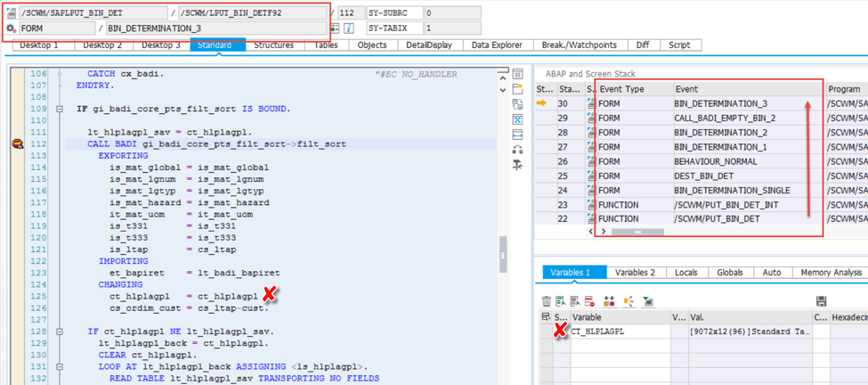Click the stack icon in the BIN_DETERMINATION_3 row

[591, 103]
